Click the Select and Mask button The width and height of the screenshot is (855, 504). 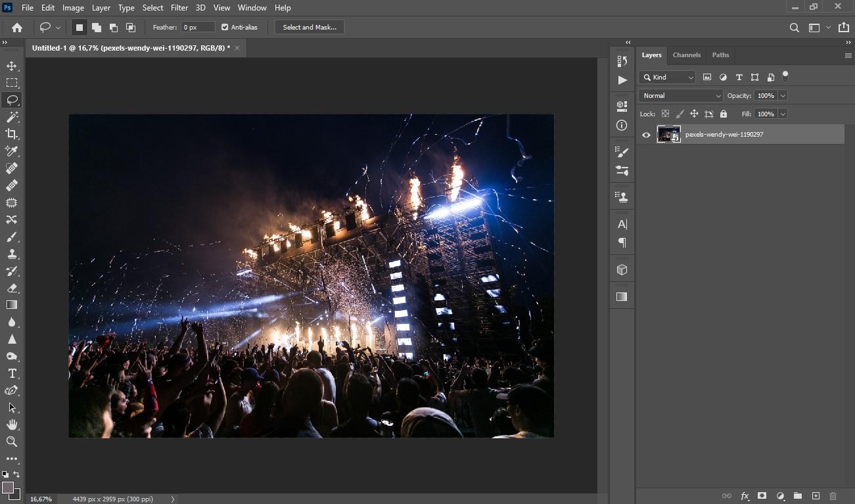[x=310, y=27]
